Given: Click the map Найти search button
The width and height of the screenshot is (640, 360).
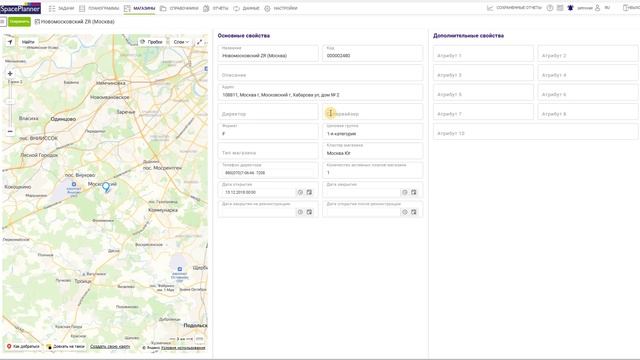Looking at the screenshot, I should (28, 42).
